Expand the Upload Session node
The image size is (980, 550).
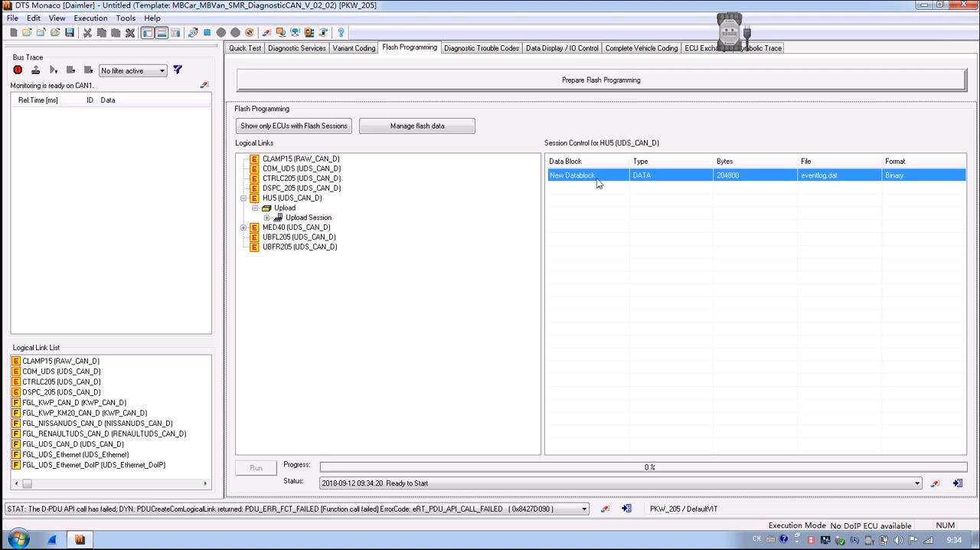(266, 218)
